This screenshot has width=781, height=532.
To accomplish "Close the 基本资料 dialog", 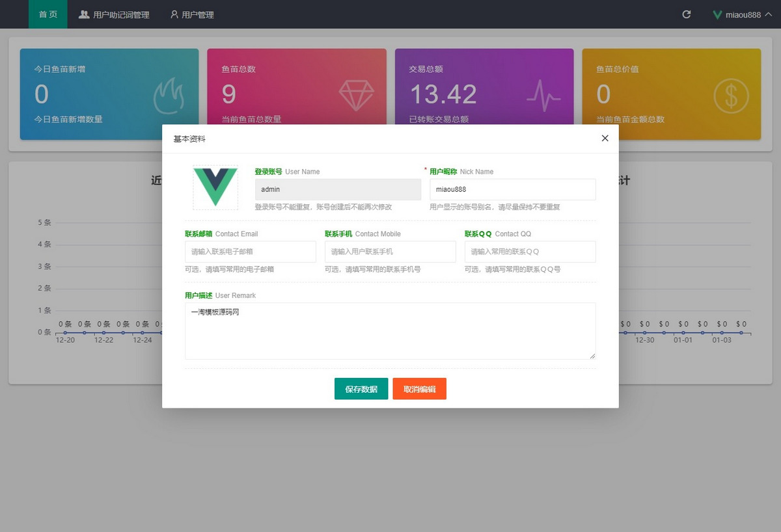I will tap(605, 138).
